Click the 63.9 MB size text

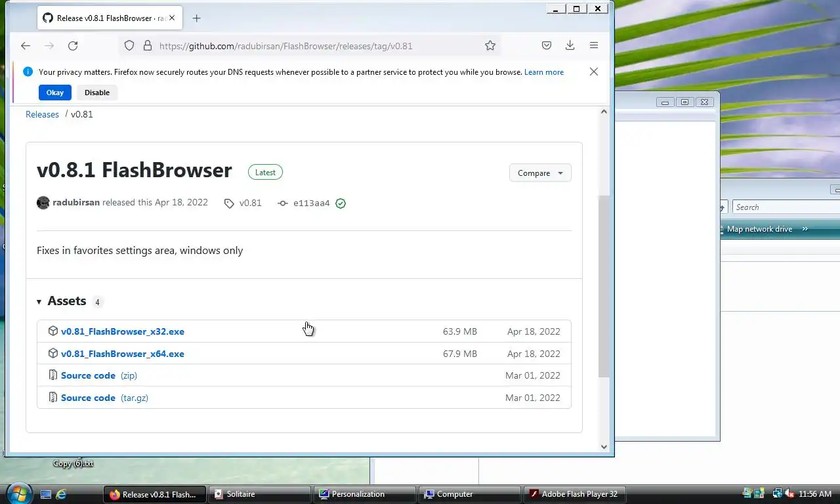459,331
